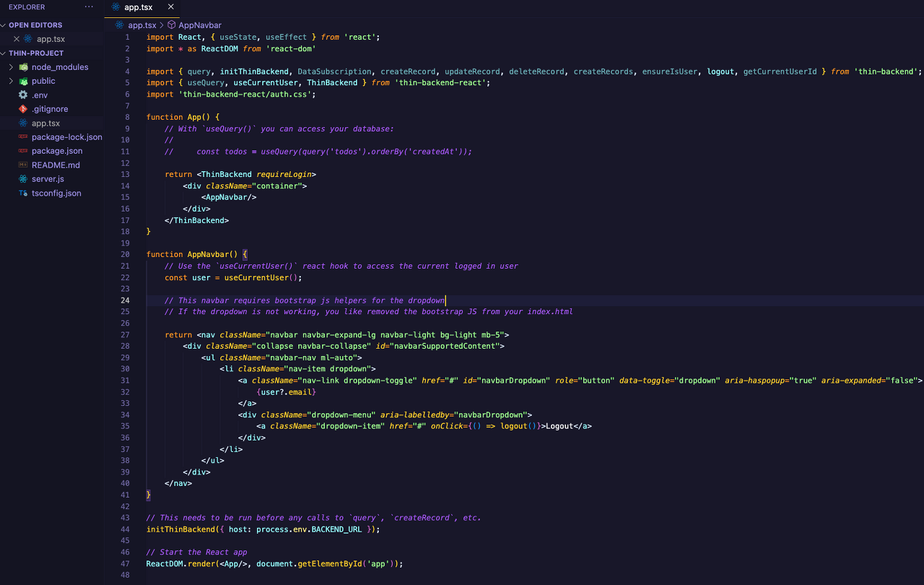Open package-lock.json file
Screen dimensions: 924x585
click(67, 137)
